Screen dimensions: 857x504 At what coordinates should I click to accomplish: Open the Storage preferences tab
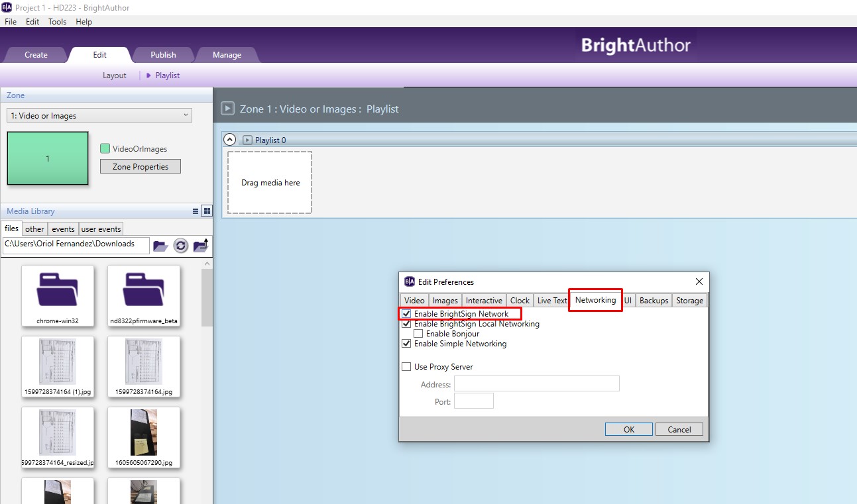click(689, 301)
